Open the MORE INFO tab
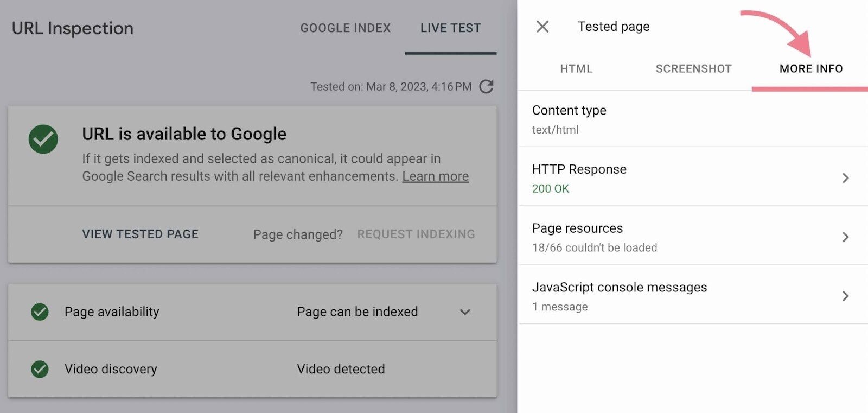Screen dimensions: 868x413 point(810,68)
